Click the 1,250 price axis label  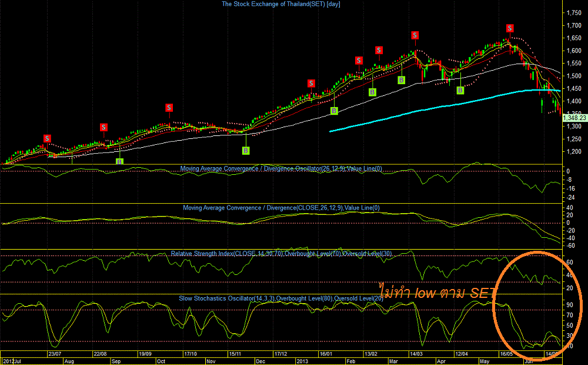pos(574,139)
